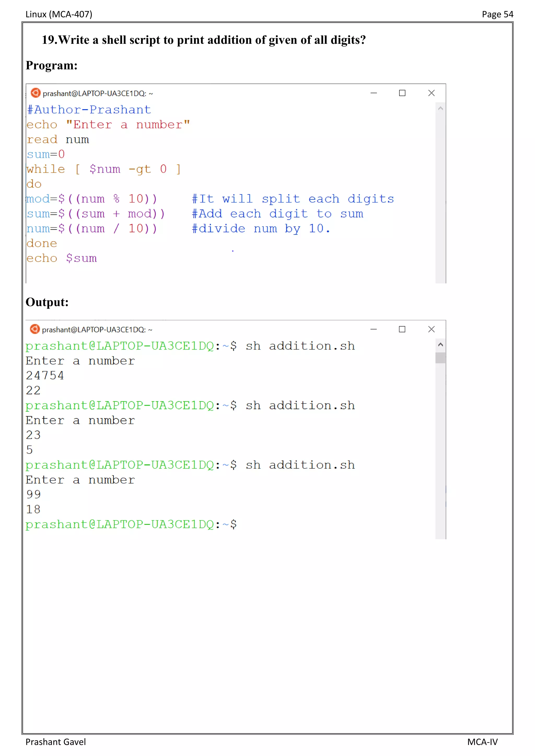
Task: Click the 'MCA-IV' footer text
Action: click(x=482, y=742)
